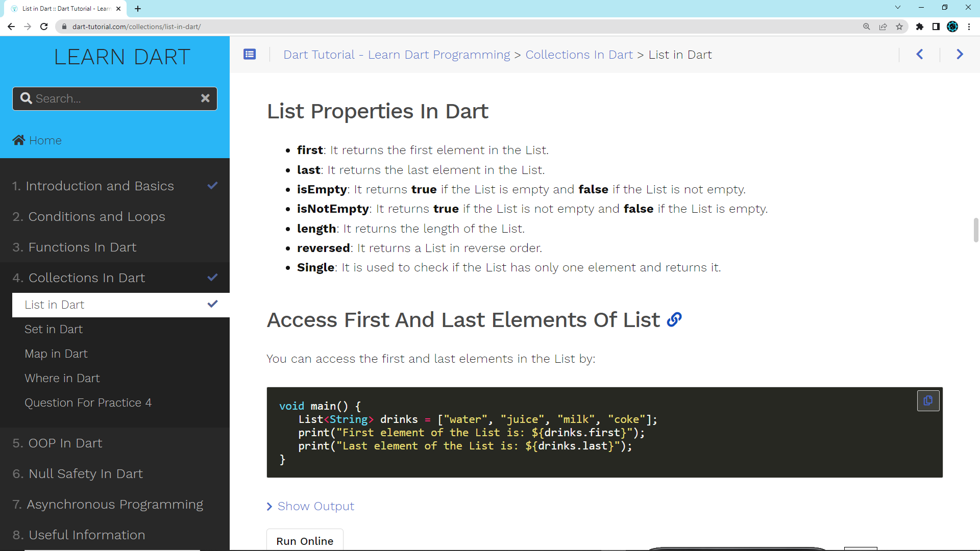Open Collections In Dart breadcrumb link
980x551 pixels.
coord(579,55)
